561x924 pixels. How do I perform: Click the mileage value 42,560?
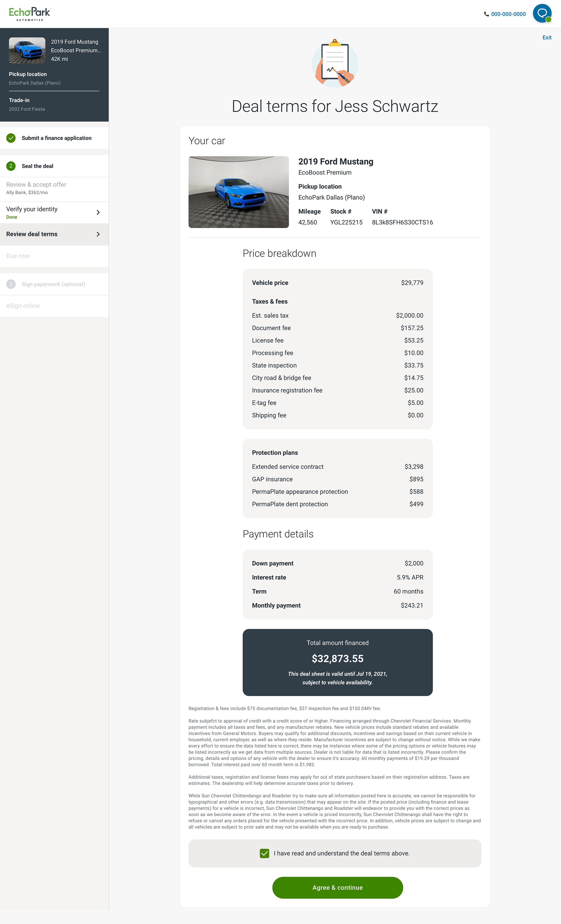308,222
